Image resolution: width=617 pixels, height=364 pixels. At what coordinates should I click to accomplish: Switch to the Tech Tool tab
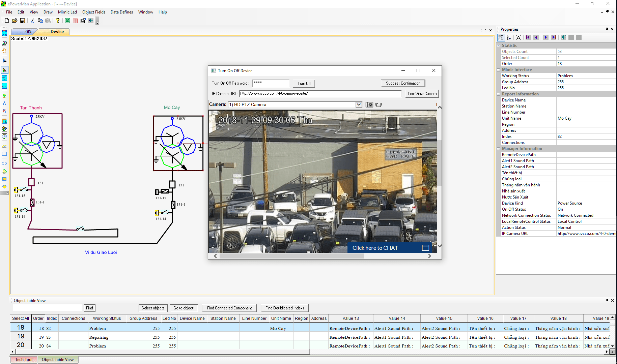coord(24,360)
